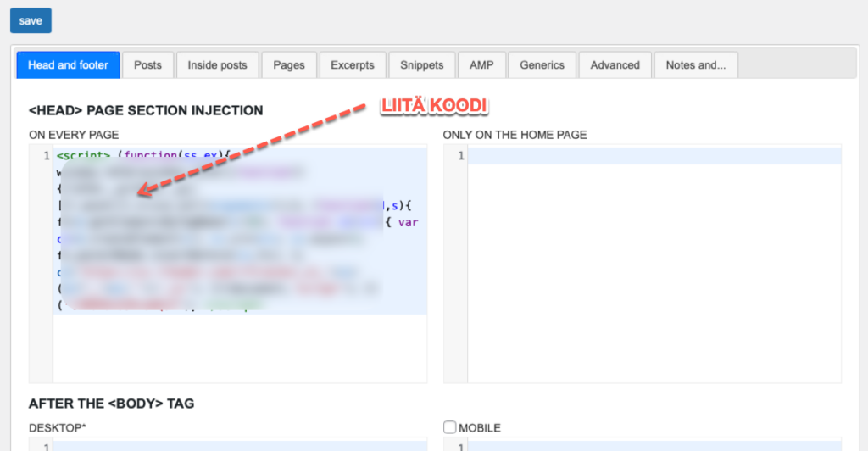Focus the DESKTOP after body code field

point(239,444)
